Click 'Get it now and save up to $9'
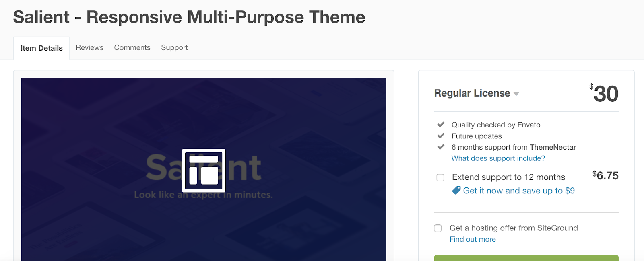Image resolution: width=644 pixels, height=261 pixels. tap(519, 191)
